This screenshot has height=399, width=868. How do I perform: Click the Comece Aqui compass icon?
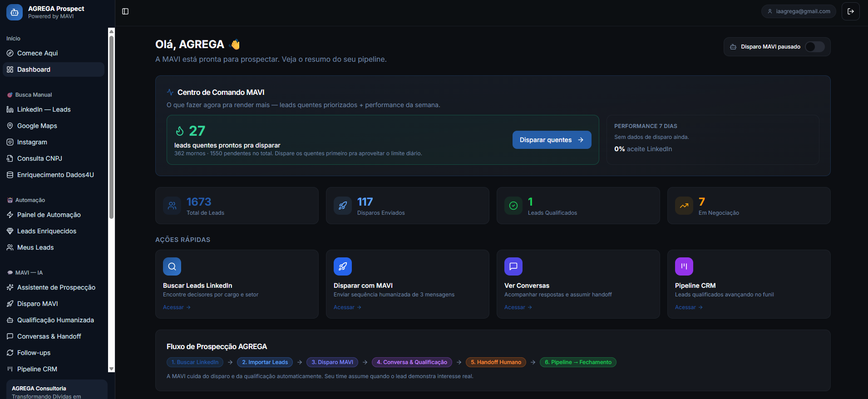click(x=10, y=53)
